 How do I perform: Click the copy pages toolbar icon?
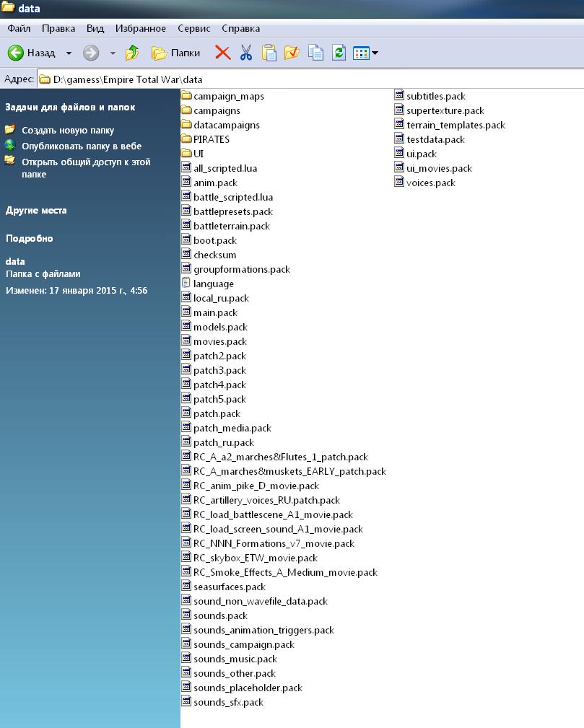[x=316, y=53]
